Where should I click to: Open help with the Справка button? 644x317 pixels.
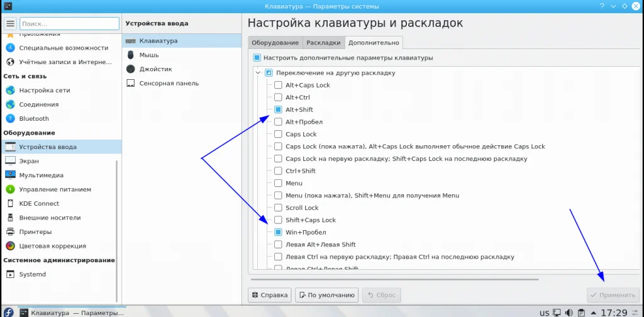(270, 295)
